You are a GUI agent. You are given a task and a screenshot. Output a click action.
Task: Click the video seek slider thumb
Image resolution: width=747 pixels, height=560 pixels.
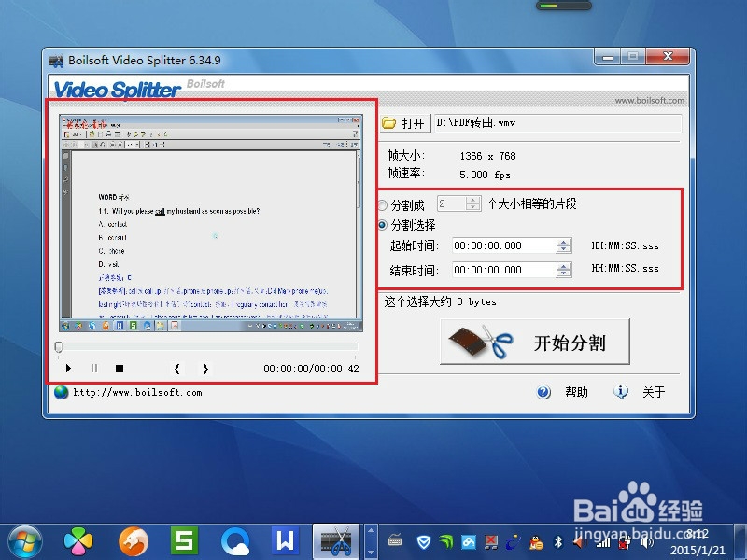[59, 346]
